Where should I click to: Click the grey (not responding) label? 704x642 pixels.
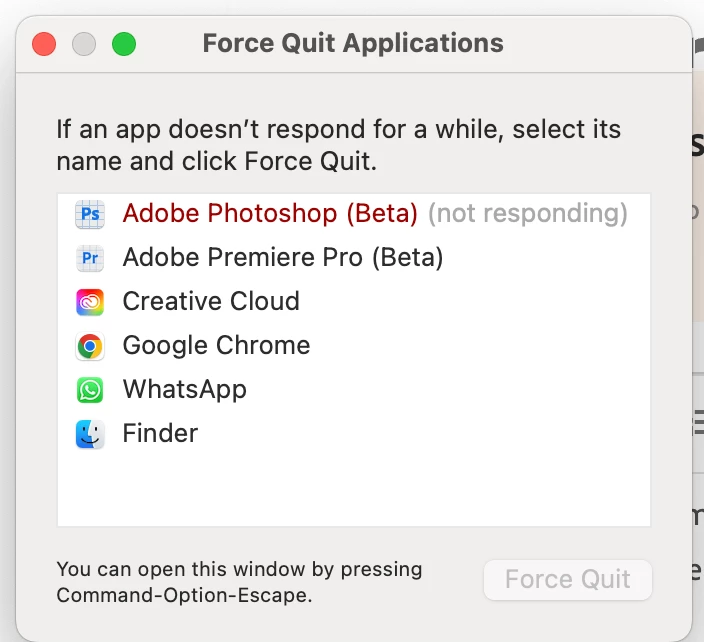(x=528, y=213)
